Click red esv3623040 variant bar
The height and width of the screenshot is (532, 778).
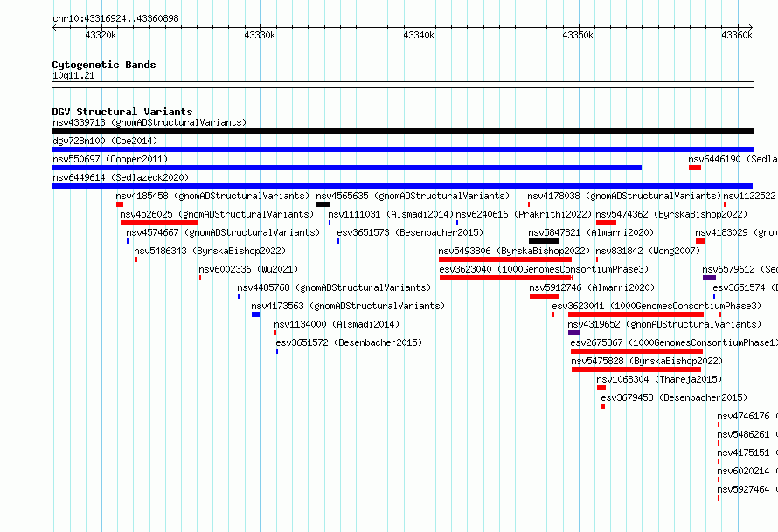505,278
